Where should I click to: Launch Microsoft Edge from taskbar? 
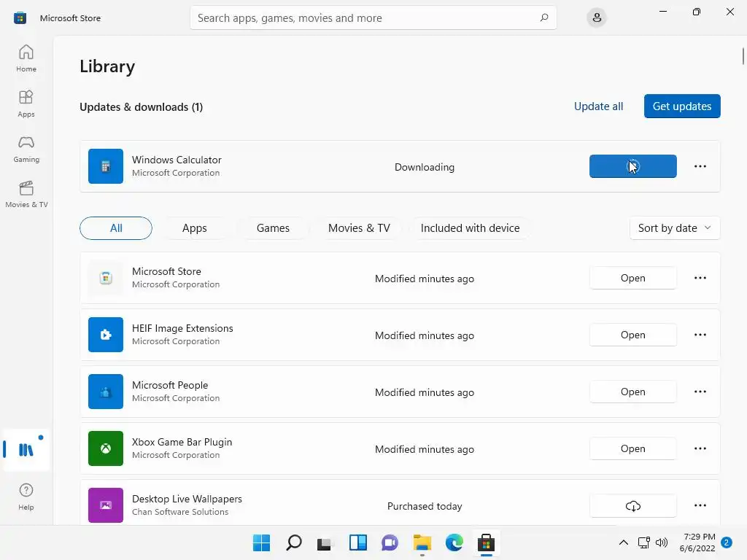point(454,542)
